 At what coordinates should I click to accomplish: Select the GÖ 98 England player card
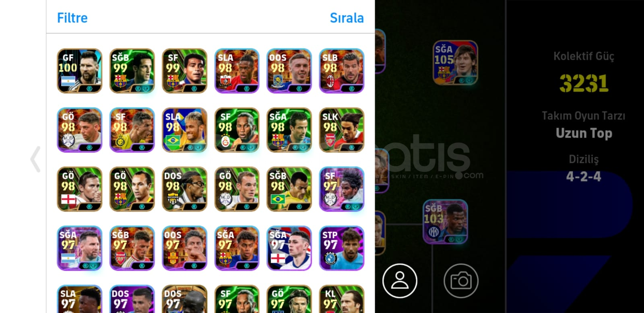pos(80,189)
